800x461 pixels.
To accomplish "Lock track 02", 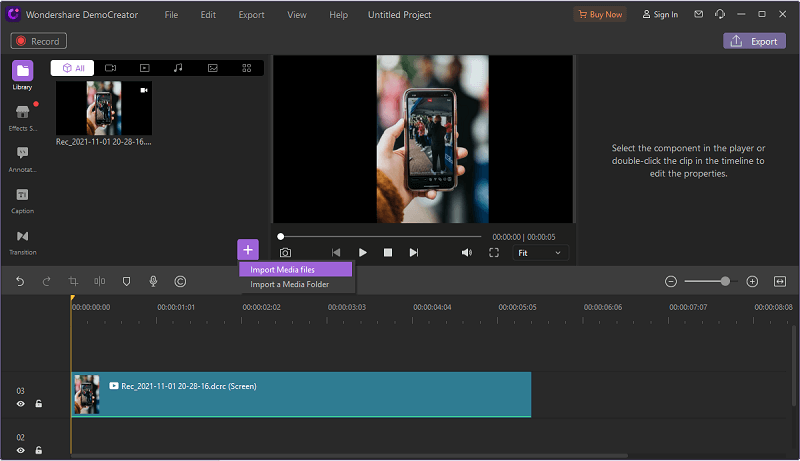I will tap(39, 450).
